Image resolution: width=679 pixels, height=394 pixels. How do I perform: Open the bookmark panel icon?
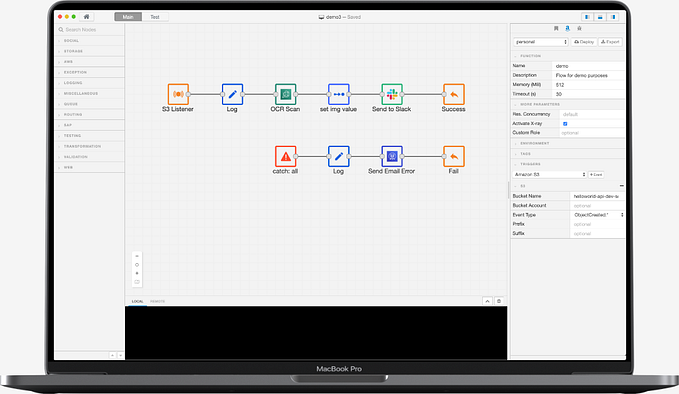click(556, 29)
